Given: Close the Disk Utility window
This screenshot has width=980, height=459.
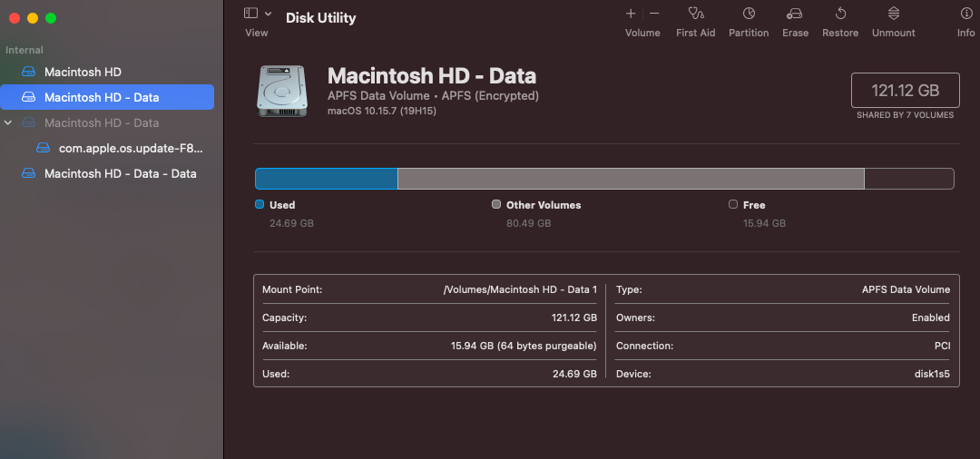Looking at the screenshot, I should click(15, 18).
